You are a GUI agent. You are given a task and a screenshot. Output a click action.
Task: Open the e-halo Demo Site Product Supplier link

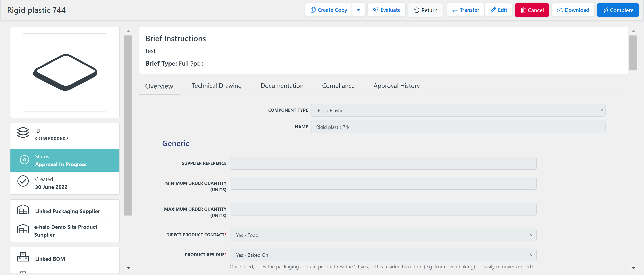tap(66, 230)
